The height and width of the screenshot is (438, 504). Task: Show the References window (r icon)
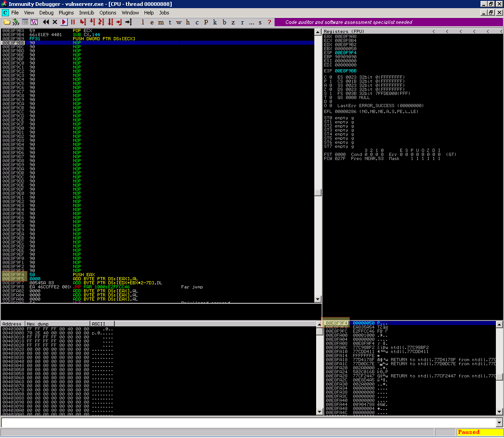(x=242, y=22)
